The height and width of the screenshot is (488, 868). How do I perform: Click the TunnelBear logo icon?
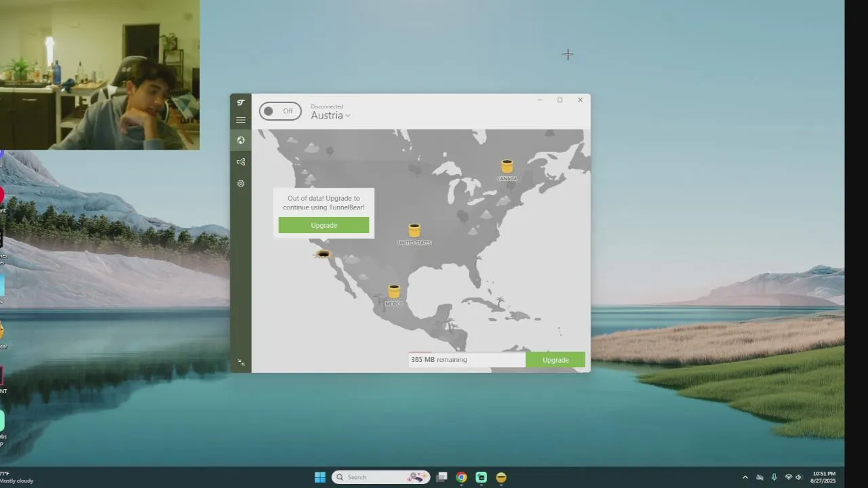[x=241, y=102]
